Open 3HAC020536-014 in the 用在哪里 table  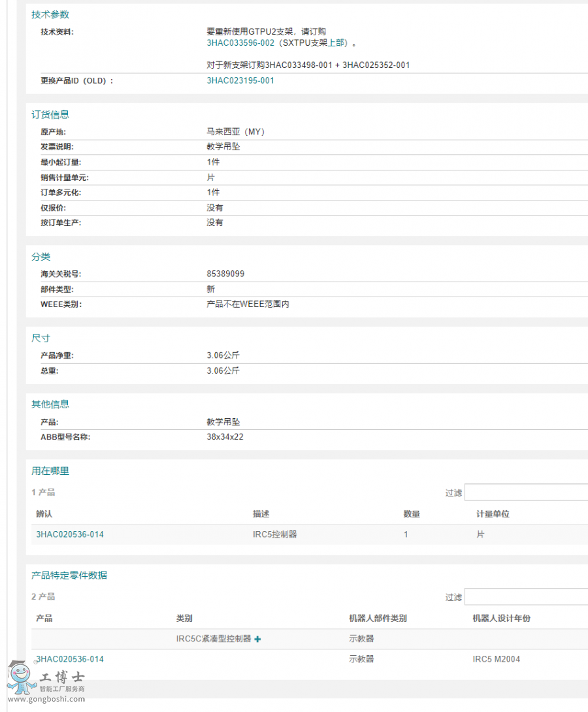point(68,534)
